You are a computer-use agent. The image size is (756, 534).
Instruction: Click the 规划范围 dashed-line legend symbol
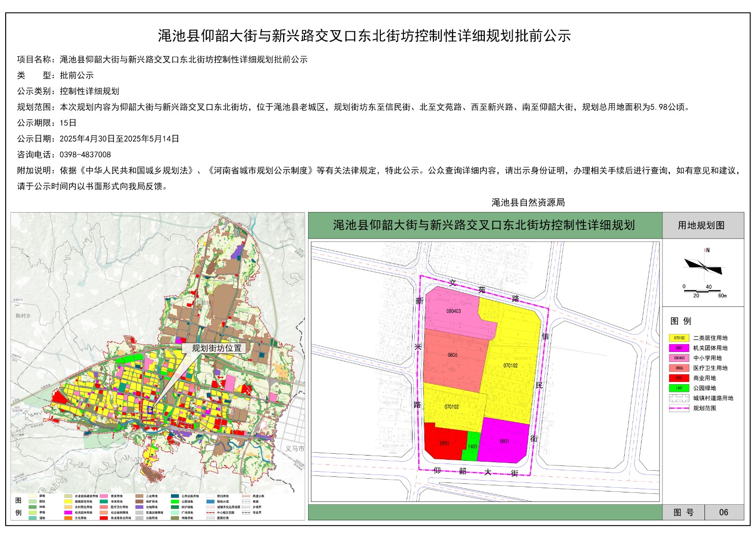(x=679, y=408)
